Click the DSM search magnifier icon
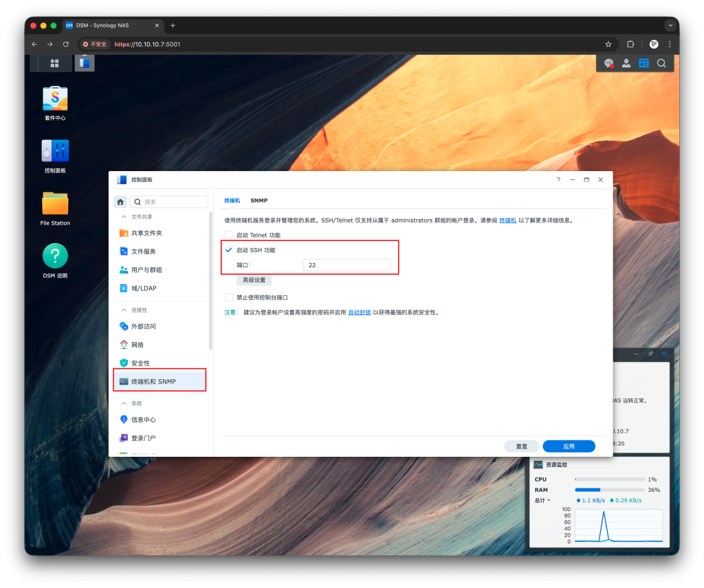Screen dimensions: 704x588 click(661, 63)
